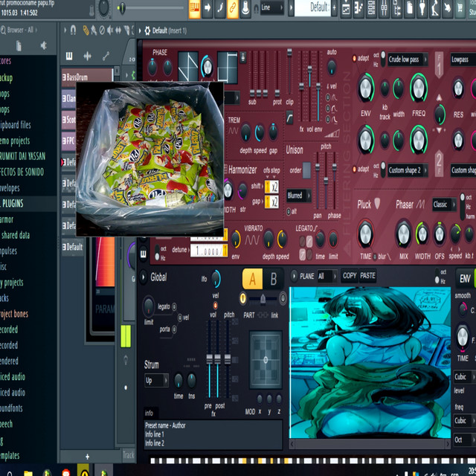The height and width of the screenshot is (476, 476).
Task: Open the Crude low pass filter dropdown
Action: point(407,59)
